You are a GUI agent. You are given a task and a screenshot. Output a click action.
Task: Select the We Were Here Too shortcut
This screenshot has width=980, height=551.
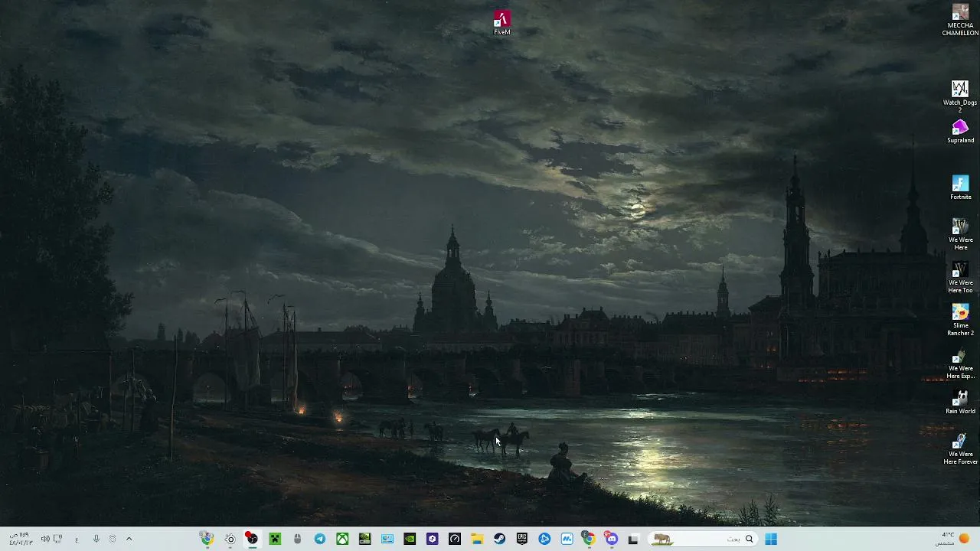click(960, 277)
